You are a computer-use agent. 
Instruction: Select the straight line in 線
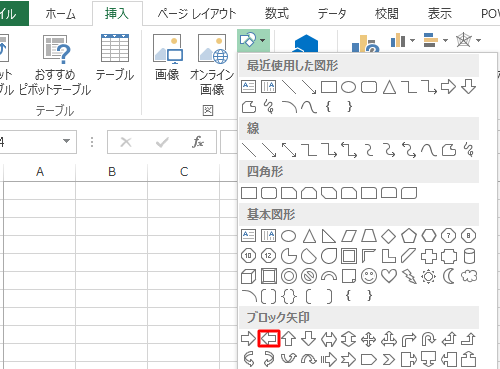pyautogui.click(x=249, y=150)
